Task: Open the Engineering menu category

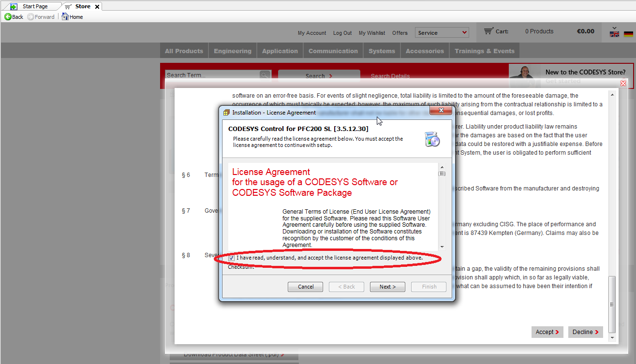Action: click(233, 51)
